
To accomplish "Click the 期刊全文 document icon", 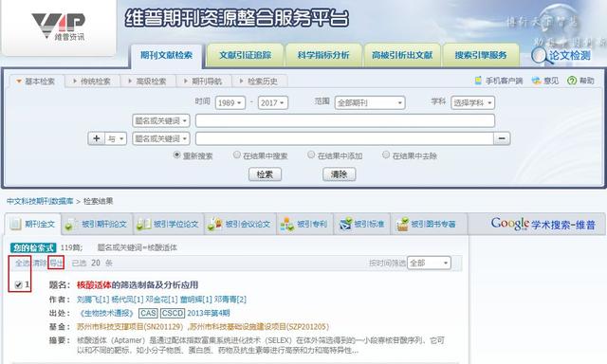I will pos(15,224).
